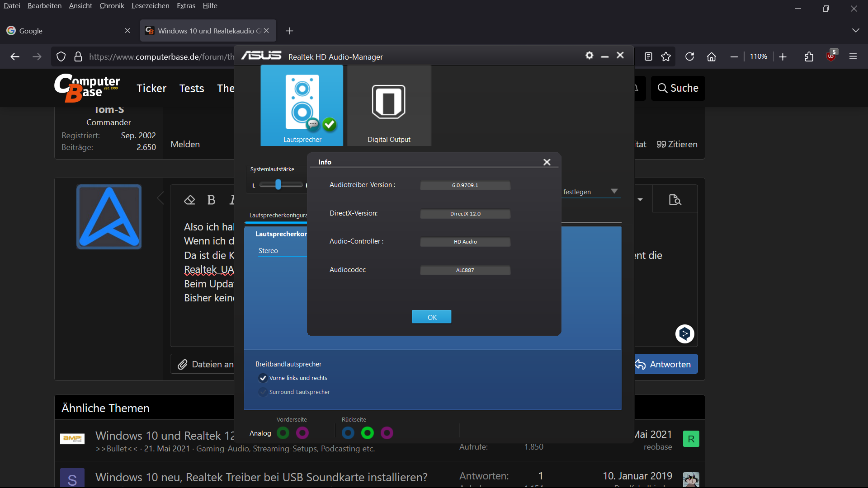Click the green R avatar of reobase
This screenshot has width=868, height=488.
click(x=691, y=439)
